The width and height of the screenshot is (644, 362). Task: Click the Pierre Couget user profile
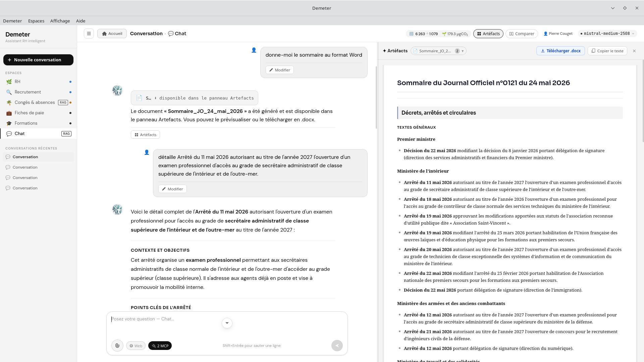click(558, 34)
